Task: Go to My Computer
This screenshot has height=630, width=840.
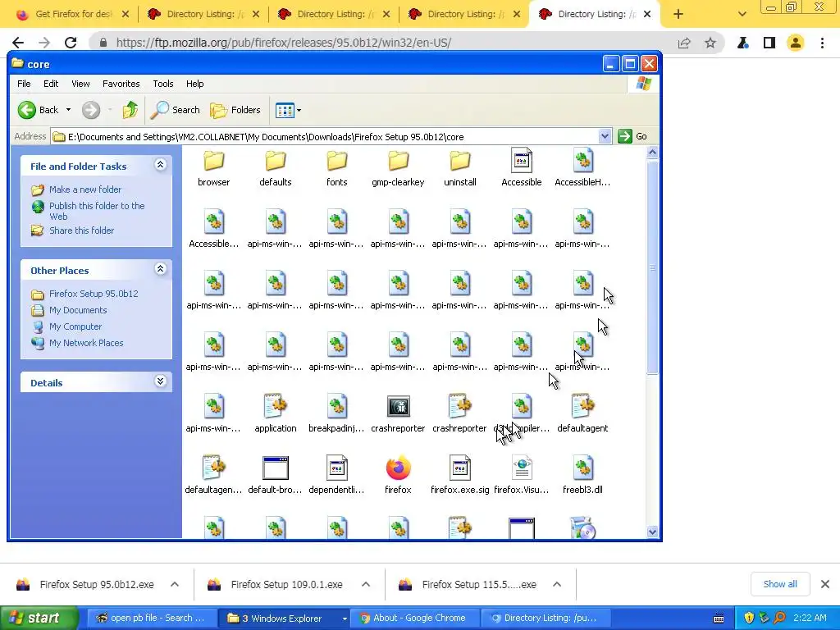Action: (75, 326)
